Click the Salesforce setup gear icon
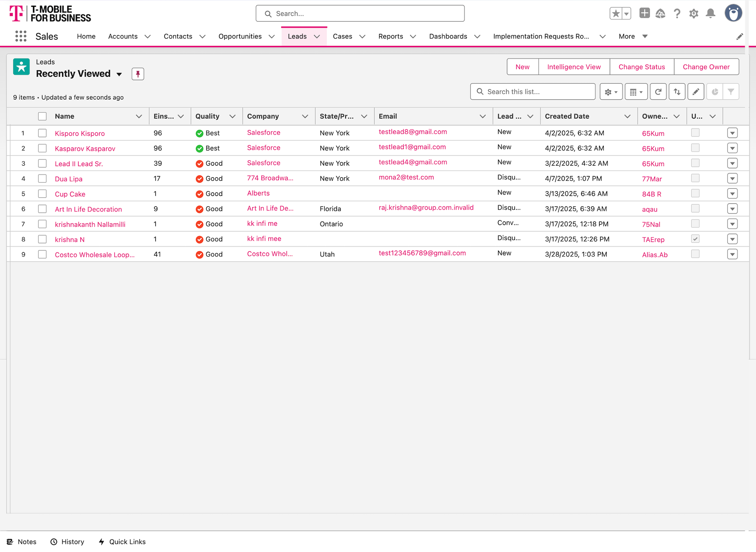756x552 pixels. coord(693,13)
